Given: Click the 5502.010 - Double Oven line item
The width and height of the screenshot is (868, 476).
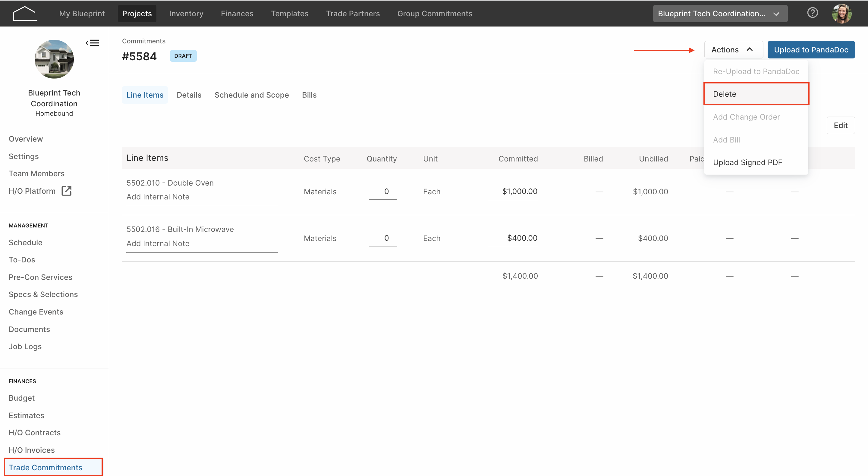Looking at the screenshot, I should pyautogui.click(x=170, y=183).
